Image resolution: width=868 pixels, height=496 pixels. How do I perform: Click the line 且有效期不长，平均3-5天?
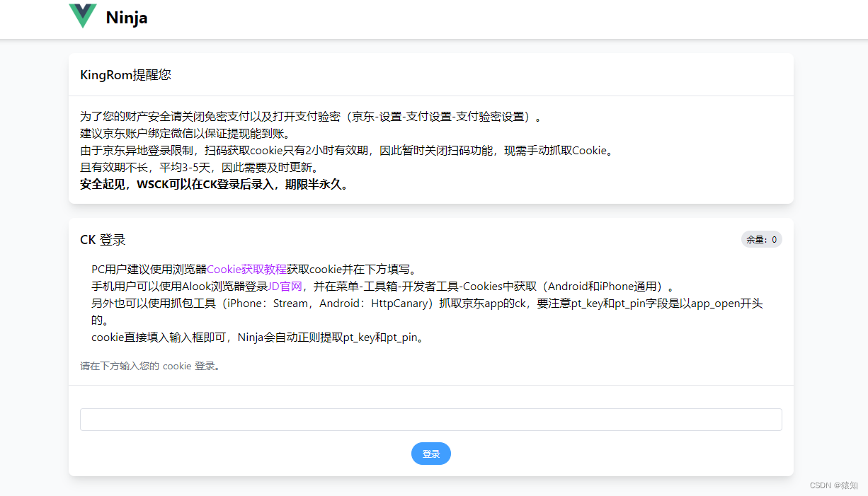[200, 168]
